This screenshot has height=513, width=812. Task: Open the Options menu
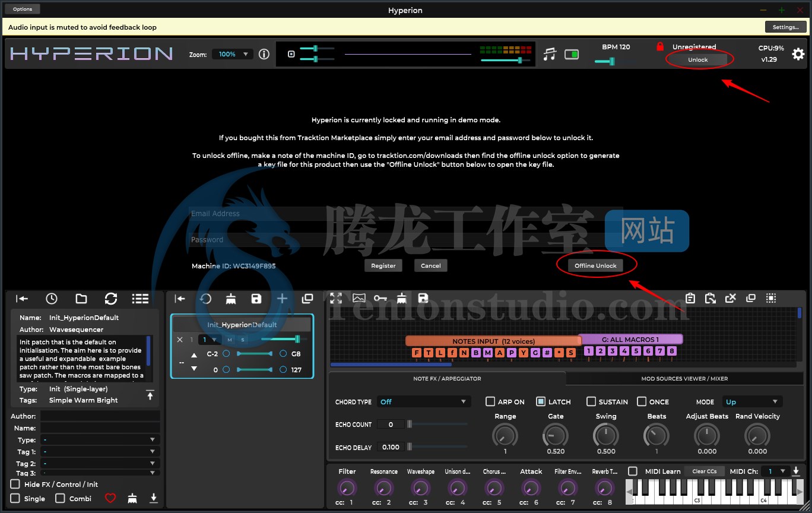click(23, 9)
